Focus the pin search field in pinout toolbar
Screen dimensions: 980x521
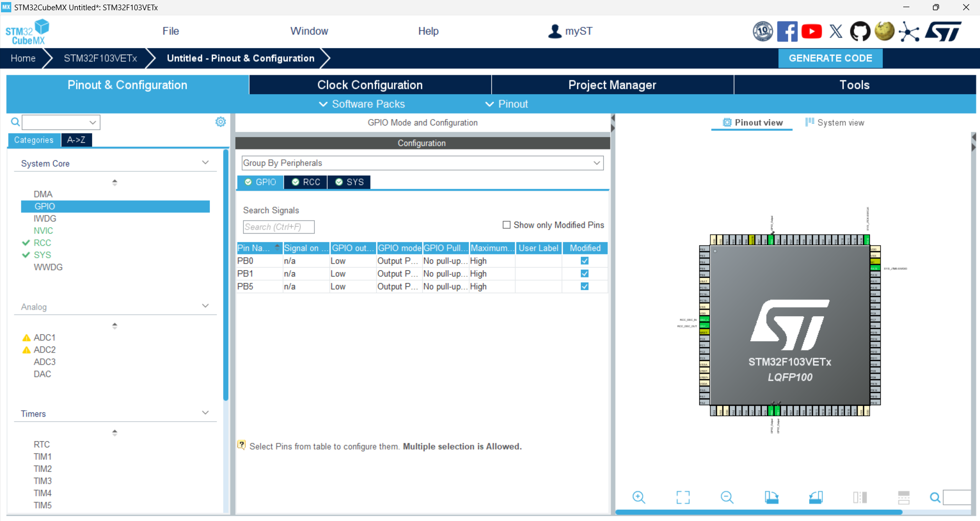point(956,497)
